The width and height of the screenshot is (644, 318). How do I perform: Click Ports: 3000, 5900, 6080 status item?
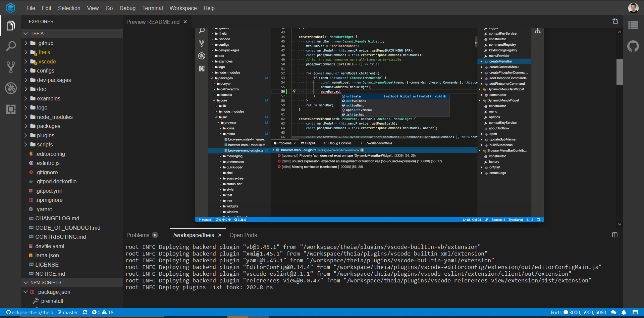coord(578,312)
